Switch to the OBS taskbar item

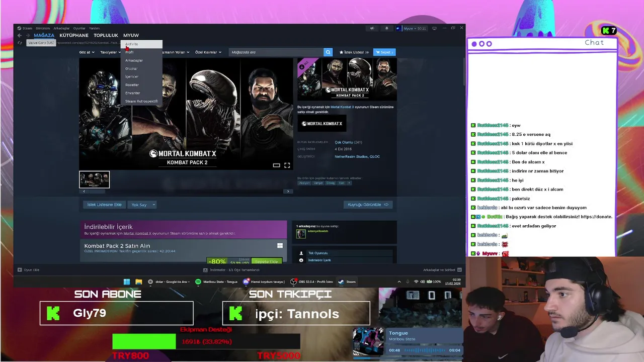pyautogui.click(x=311, y=282)
